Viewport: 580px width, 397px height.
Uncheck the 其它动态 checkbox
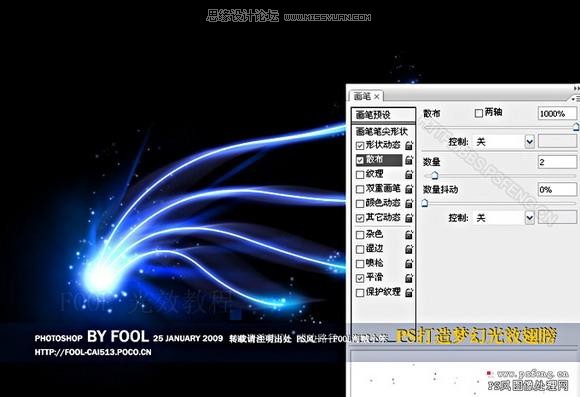[x=360, y=218]
